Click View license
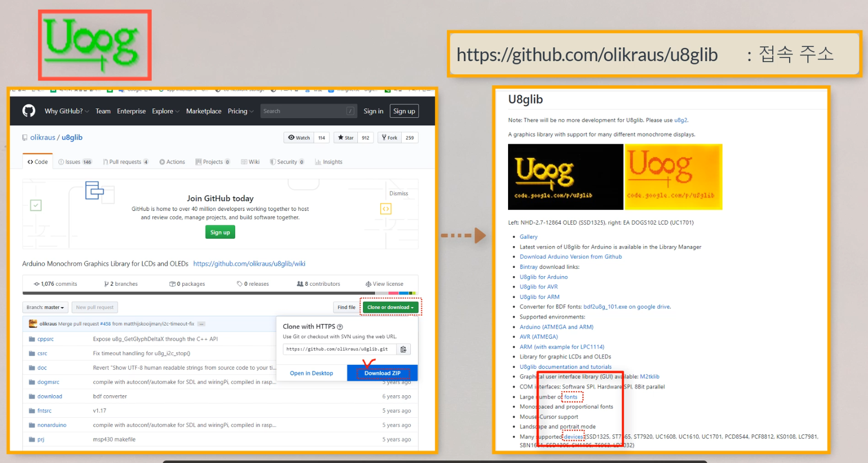The width and height of the screenshot is (868, 463). click(384, 284)
